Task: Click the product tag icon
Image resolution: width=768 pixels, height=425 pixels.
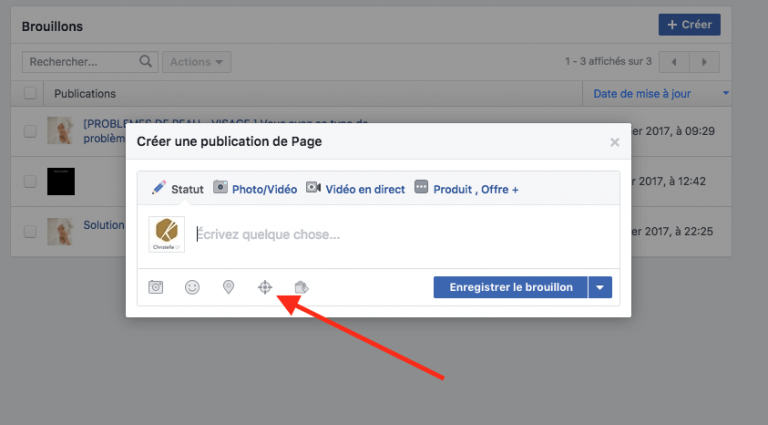Action: (301, 287)
